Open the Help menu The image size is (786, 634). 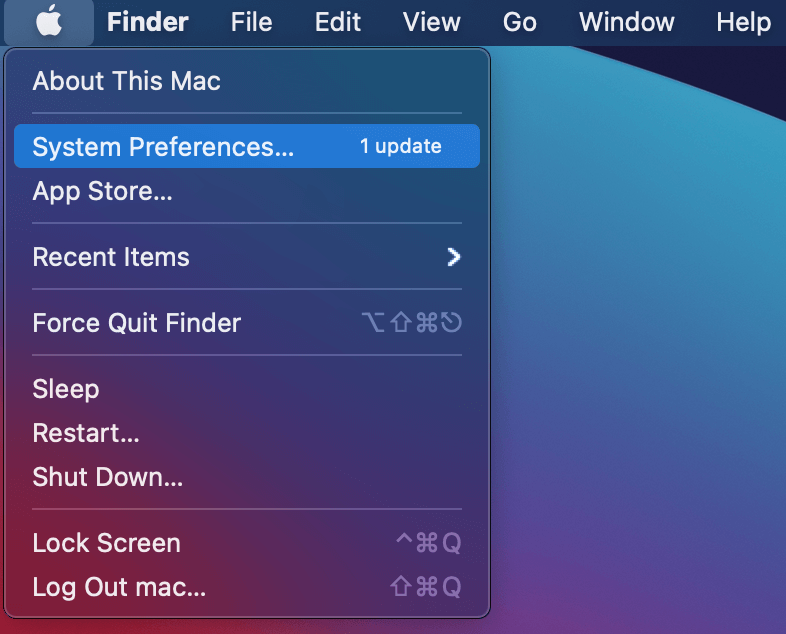pos(743,22)
